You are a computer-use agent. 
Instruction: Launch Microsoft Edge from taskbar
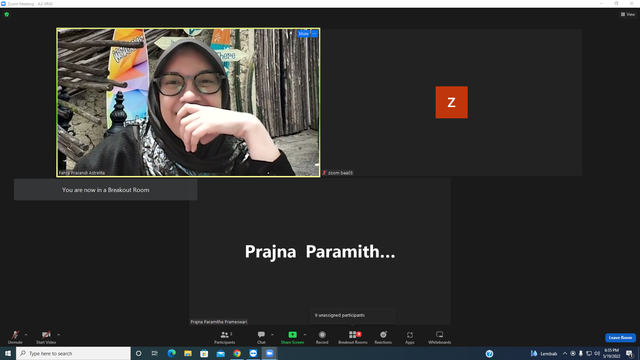[x=171, y=353]
